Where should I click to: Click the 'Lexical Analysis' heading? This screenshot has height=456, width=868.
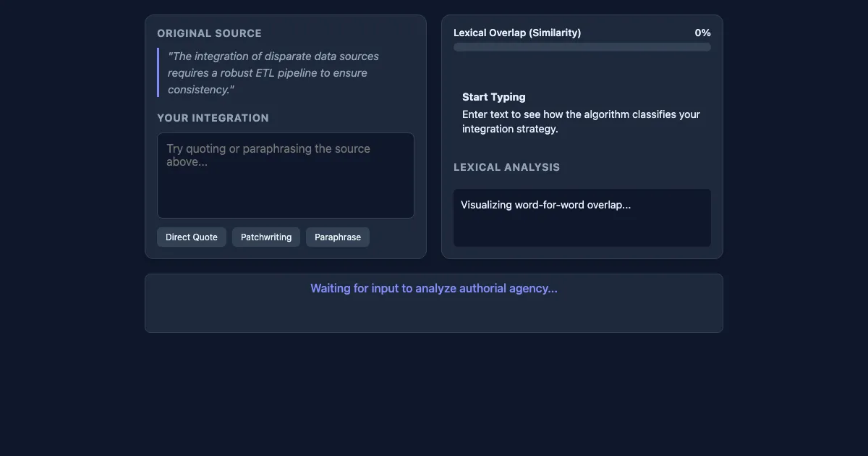pyautogui.click(x=507, y=167)
